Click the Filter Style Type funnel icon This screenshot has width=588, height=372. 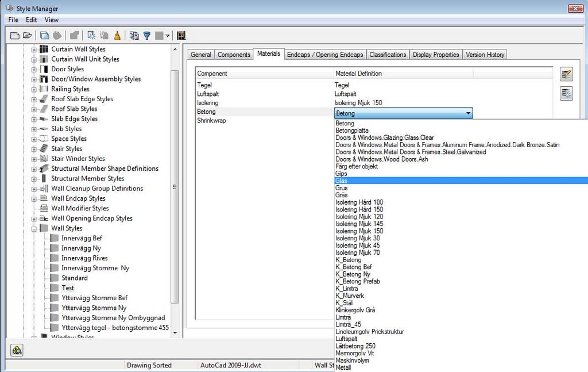click(x=147, y=36)
